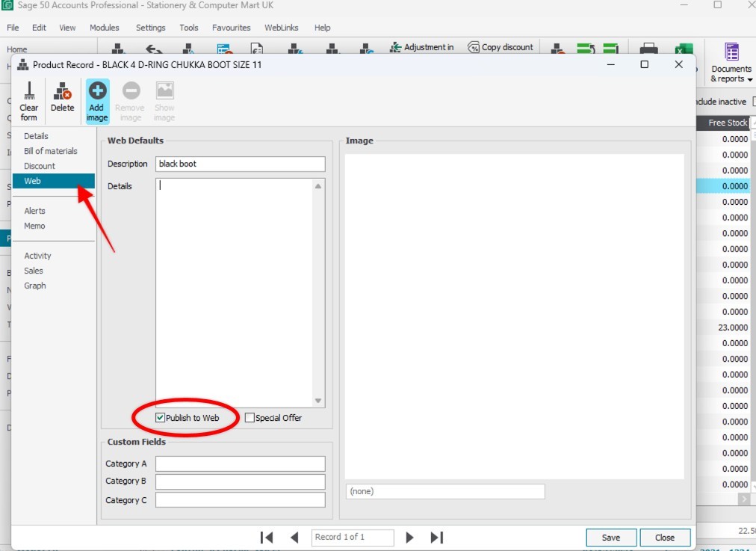The height and width of the screenshot is (551, 756).
Task: Open the View menu
Action: [67, 28]
